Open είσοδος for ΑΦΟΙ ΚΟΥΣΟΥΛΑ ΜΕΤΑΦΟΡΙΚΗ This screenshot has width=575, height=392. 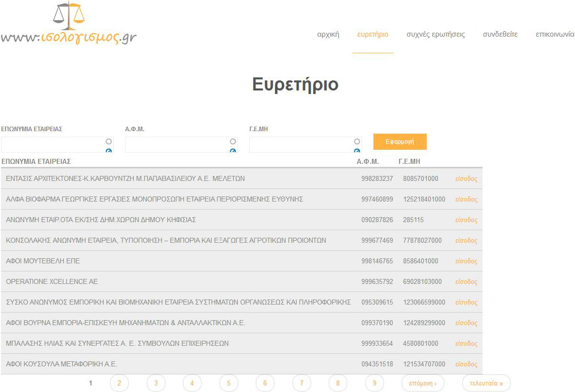pyautogui.click(x=466, y=364)
